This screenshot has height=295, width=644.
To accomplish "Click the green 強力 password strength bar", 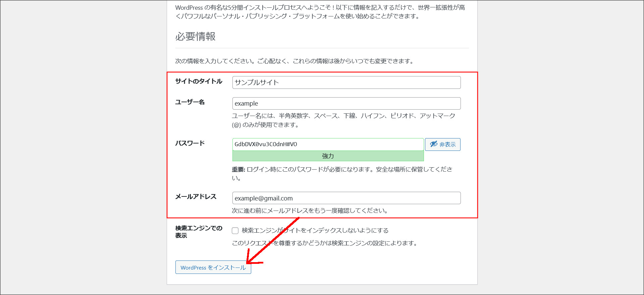I will 328,156.
